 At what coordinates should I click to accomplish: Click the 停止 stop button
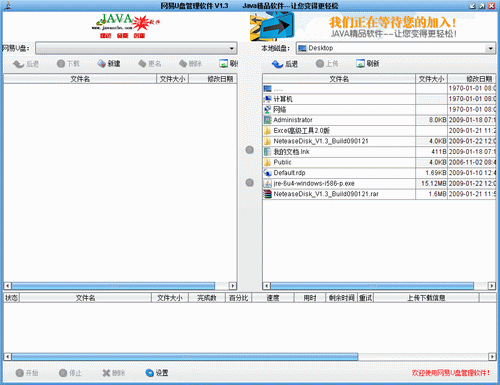coord(70,373)
